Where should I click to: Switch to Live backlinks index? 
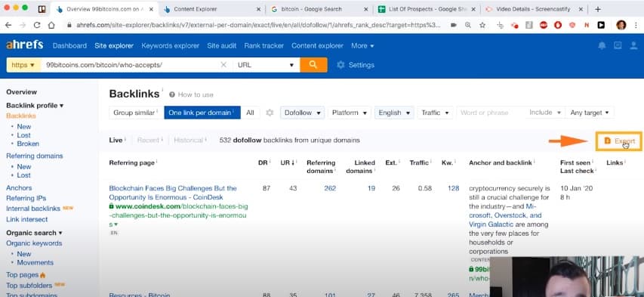click(116, 140)
